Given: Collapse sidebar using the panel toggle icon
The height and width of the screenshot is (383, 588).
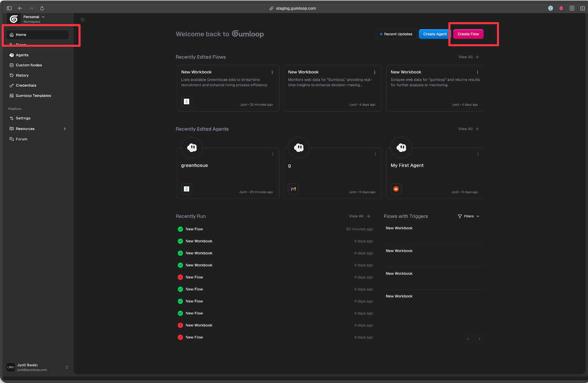Looking at the screenshot, I should [x=83, y=19].
